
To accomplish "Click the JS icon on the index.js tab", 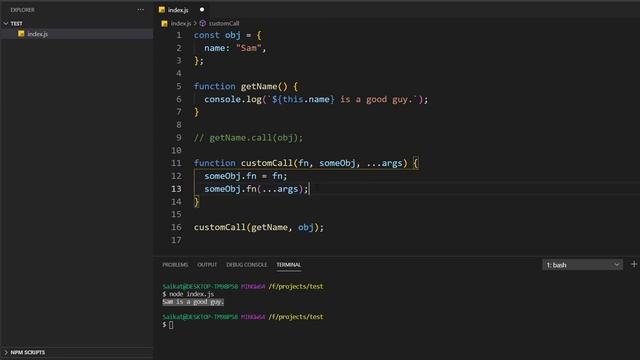I will click(162, 9).
